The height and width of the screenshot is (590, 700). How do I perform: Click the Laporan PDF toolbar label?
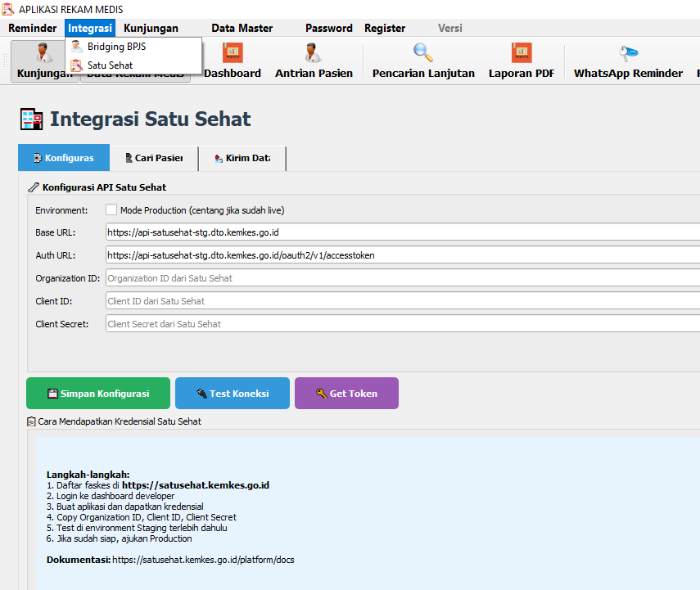(x=522, y=73)
